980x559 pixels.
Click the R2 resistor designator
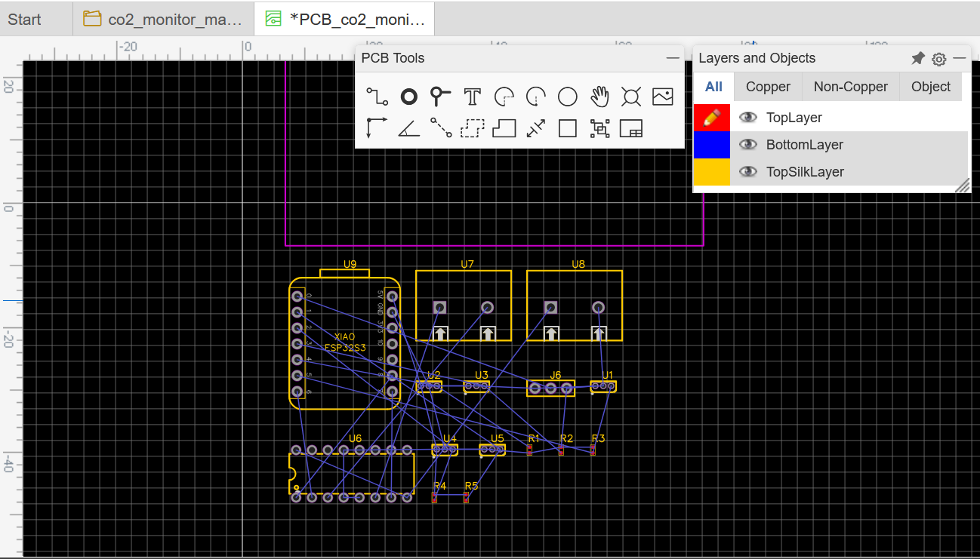coord(567,438)
